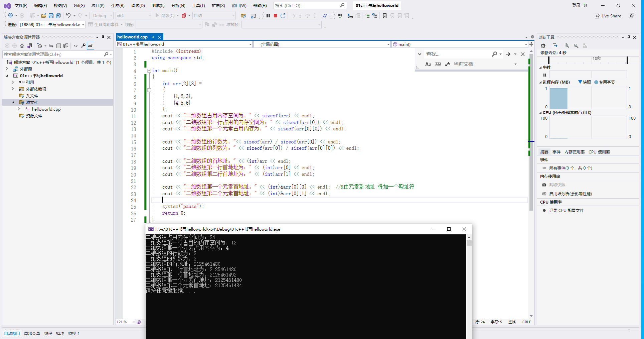Toggle auto-hide pin on Diagnostic Tools panel
This screenshot has width=644, height=339.
pos(629,37)
